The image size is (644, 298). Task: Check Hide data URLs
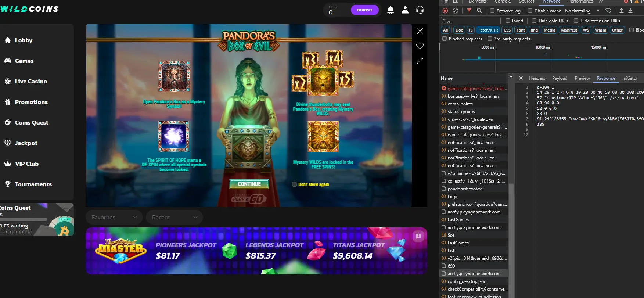pyautogui.click(x=534, y=21)
